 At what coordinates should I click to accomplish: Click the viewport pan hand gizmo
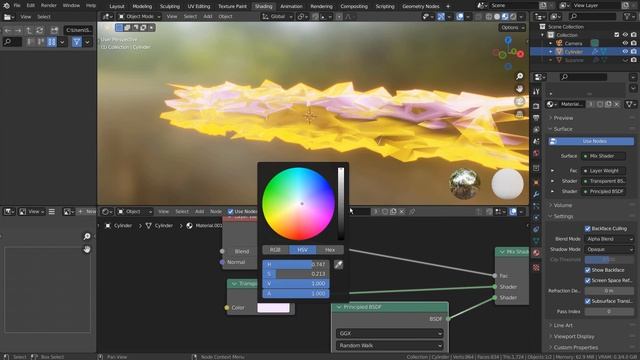[519, 89]
